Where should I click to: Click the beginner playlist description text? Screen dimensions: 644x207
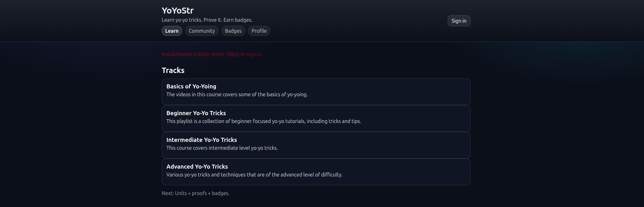tap(264, 121)
